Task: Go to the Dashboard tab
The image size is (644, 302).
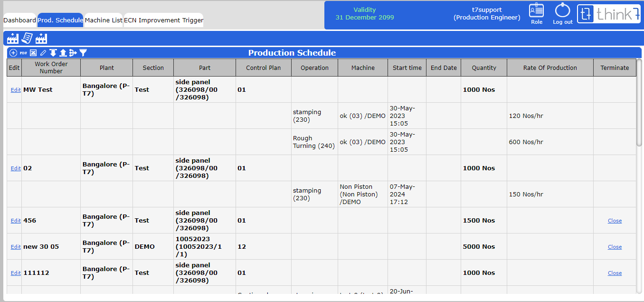Action: click(x=19, y=20)
